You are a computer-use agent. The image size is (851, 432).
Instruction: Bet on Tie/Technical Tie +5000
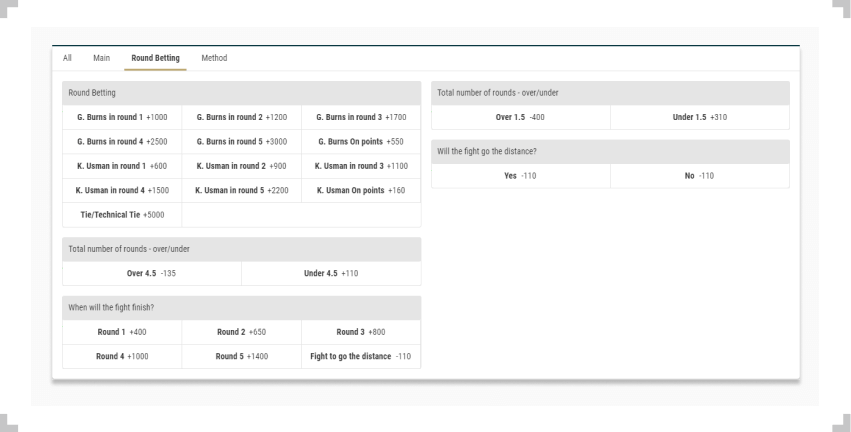[x=122, y=215]
